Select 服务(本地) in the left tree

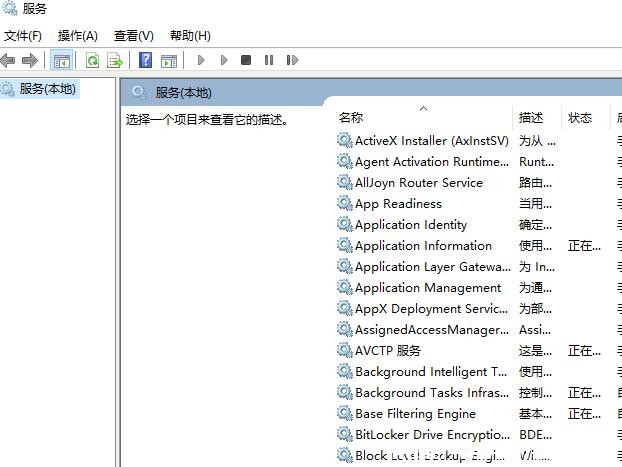[x=48, y=88]
